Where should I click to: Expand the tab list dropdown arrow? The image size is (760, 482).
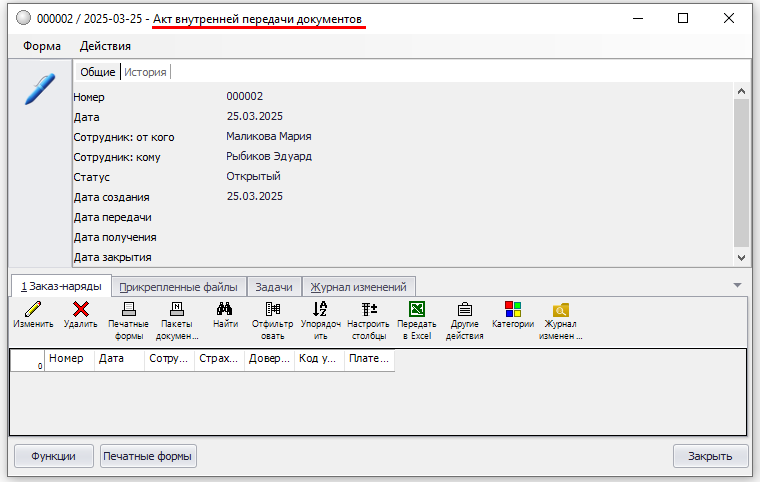737,285
